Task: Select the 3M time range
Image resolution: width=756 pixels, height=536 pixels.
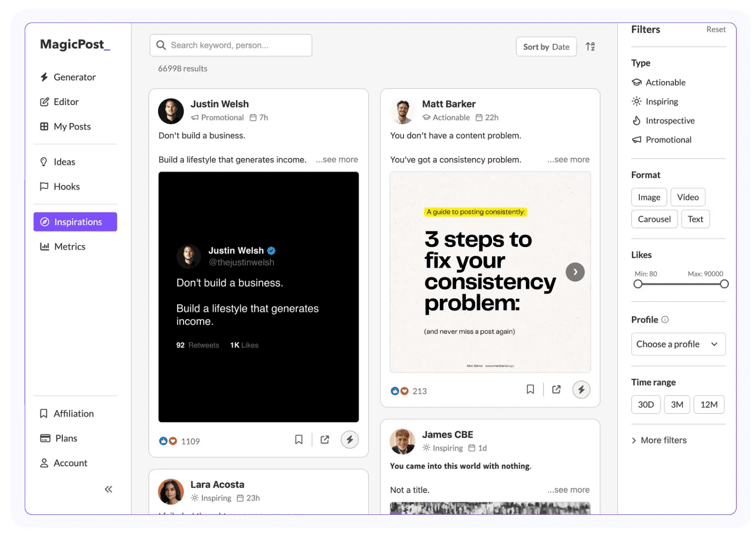Action: point(677,405)
